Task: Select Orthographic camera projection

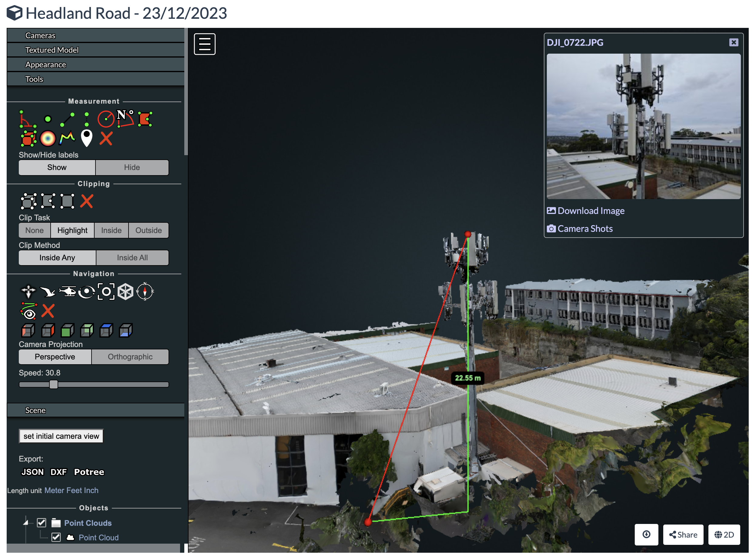Action: (x=130, y=357)
